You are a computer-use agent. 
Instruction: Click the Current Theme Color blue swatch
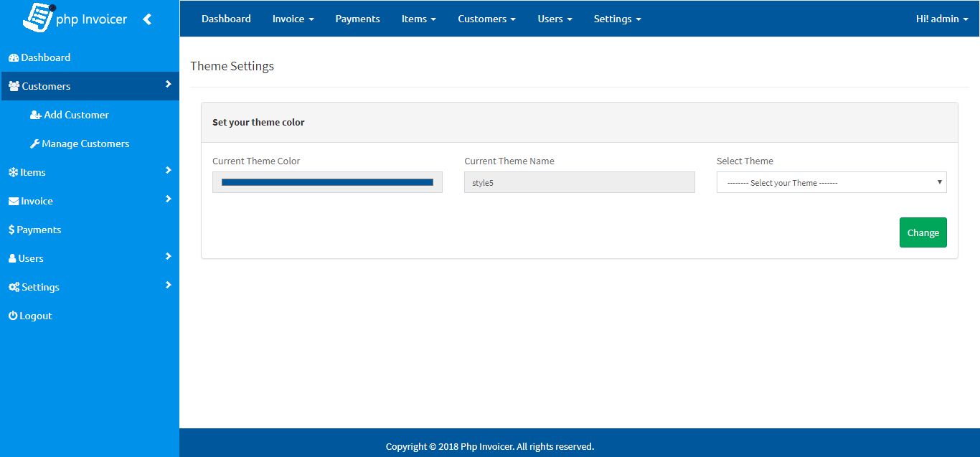[x=327, y=182]
